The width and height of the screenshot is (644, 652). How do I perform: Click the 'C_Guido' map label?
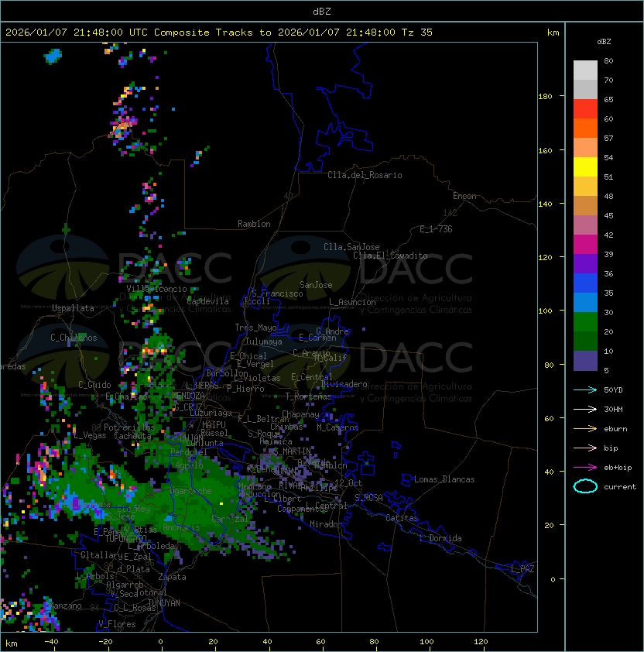[x=94, y=385]
